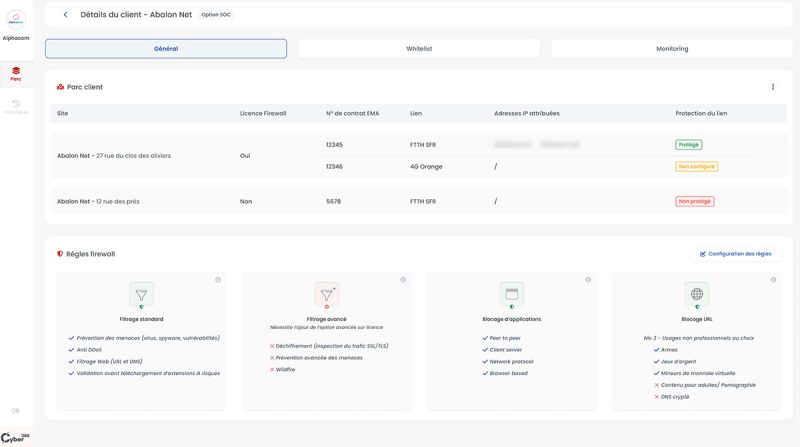Click the Filtrage avancé funnel icon
Screen dimensions: 800x447
point(327,294)
